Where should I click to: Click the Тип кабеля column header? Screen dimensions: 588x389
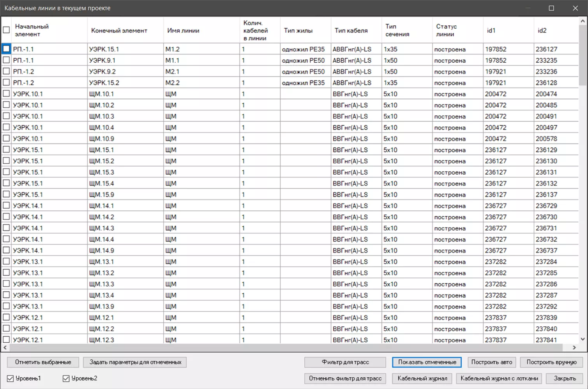[x=351, y=30]
